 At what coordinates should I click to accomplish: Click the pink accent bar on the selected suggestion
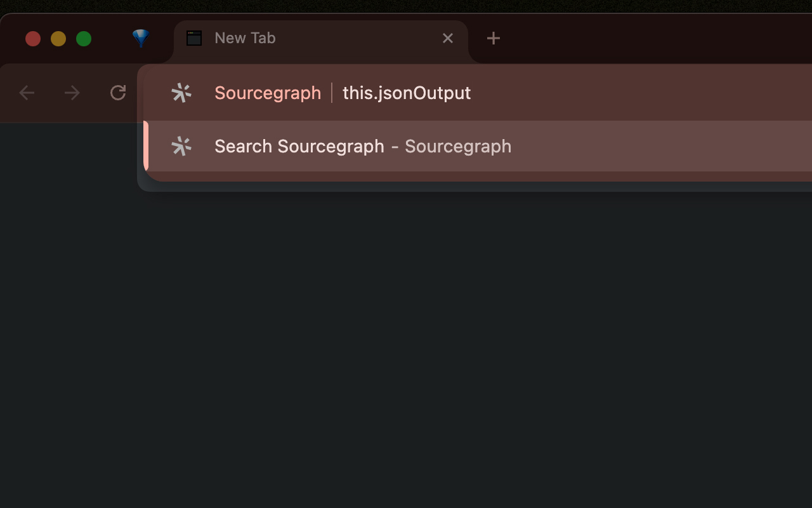(147, 146)
